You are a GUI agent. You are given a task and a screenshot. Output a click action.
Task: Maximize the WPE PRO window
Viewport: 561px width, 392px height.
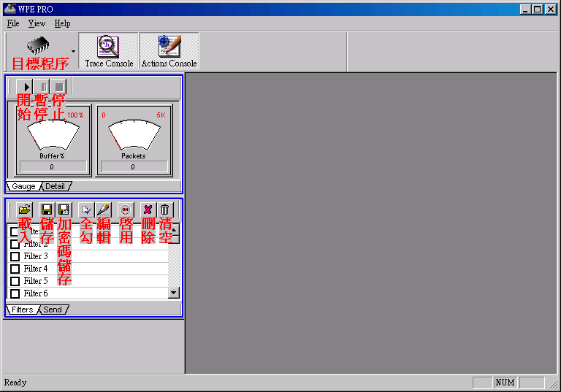[538, 9]
